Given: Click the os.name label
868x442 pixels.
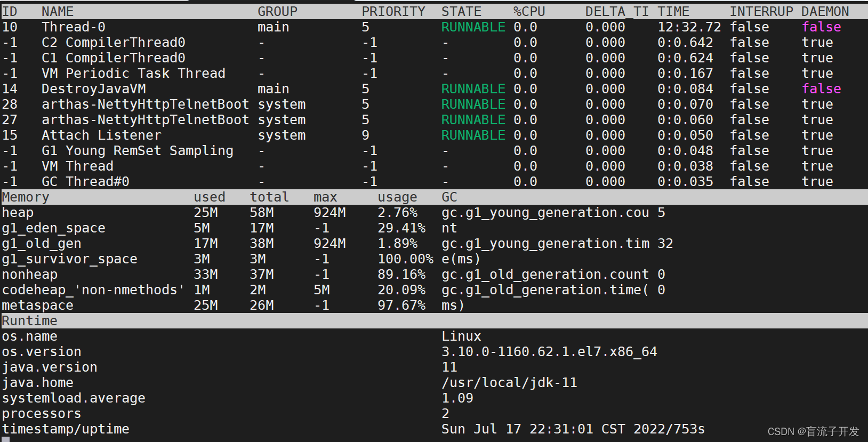Looking at the screenshot, I should 29,336.
